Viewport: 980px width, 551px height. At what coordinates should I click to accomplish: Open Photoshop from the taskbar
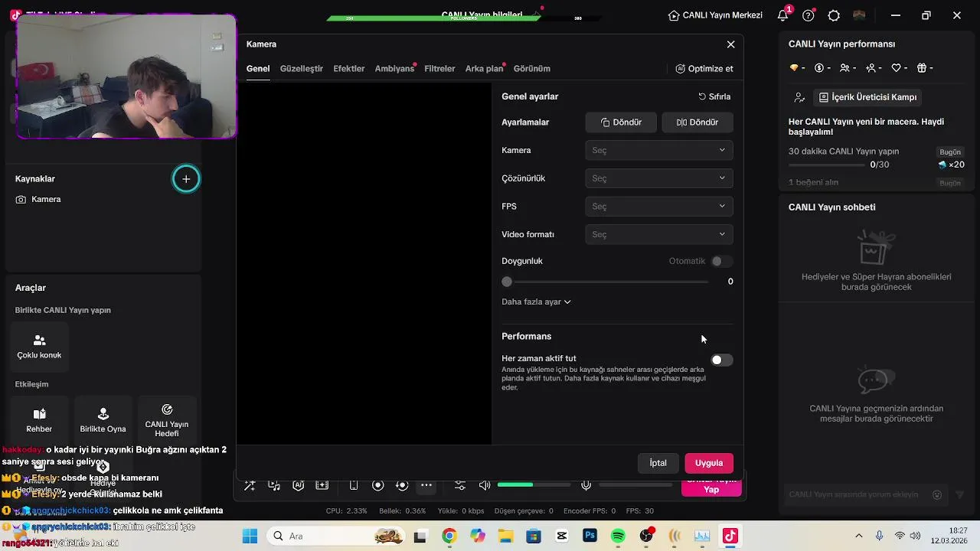(590, 536)
